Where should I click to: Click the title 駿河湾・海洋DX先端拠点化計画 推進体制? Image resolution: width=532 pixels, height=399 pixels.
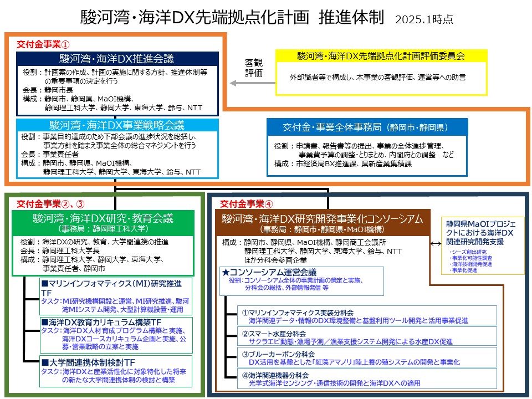232,18
